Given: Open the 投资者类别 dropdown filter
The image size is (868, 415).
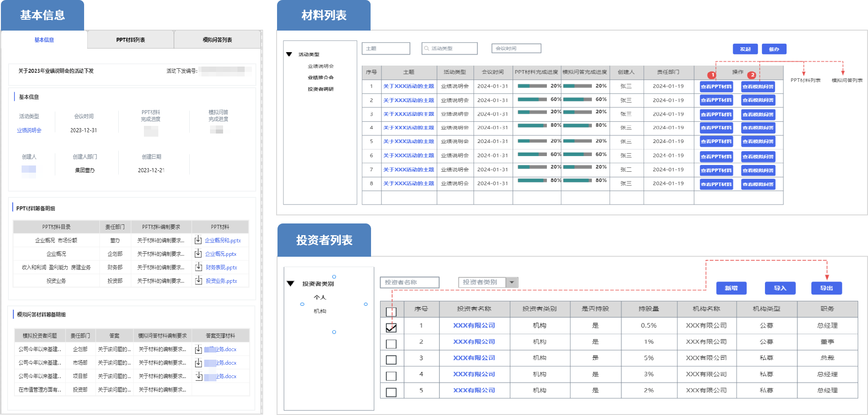Looking at the screenshot, I should pyautogui.click(x=488, y=282).
